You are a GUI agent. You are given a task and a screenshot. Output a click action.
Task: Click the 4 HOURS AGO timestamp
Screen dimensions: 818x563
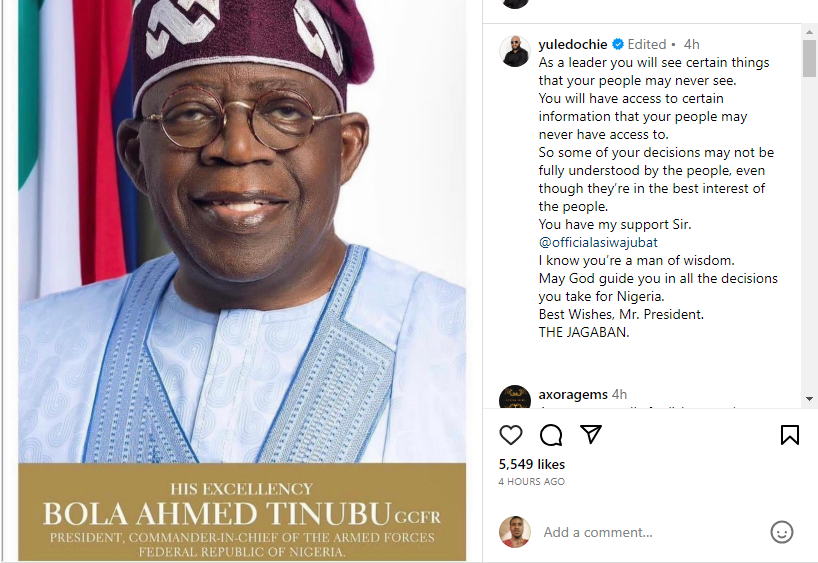coord(532,482)
